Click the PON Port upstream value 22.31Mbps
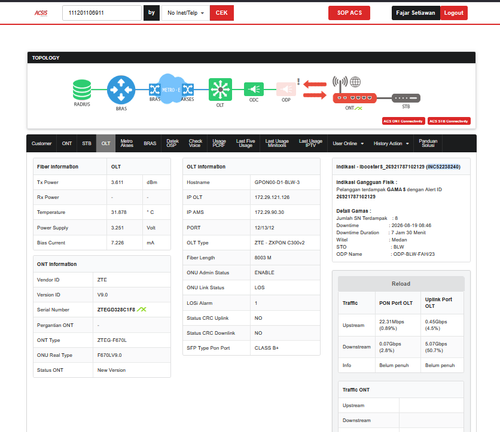 click(x=392, y=322)
